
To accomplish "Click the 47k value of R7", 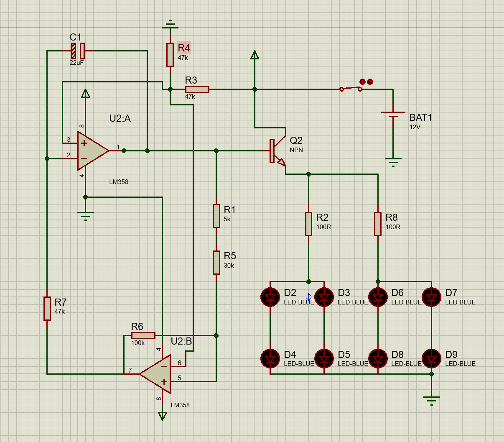I will click(59, 312).
